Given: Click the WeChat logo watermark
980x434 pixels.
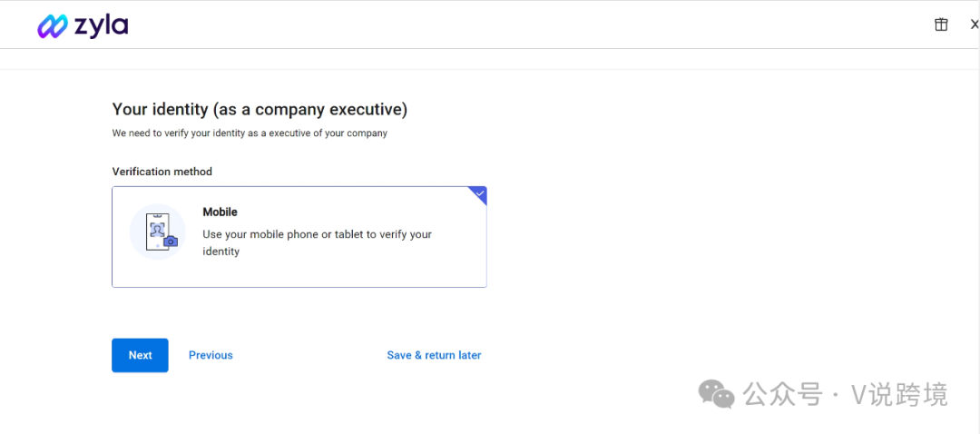Looking at the screenshot, I should [717, 394].
